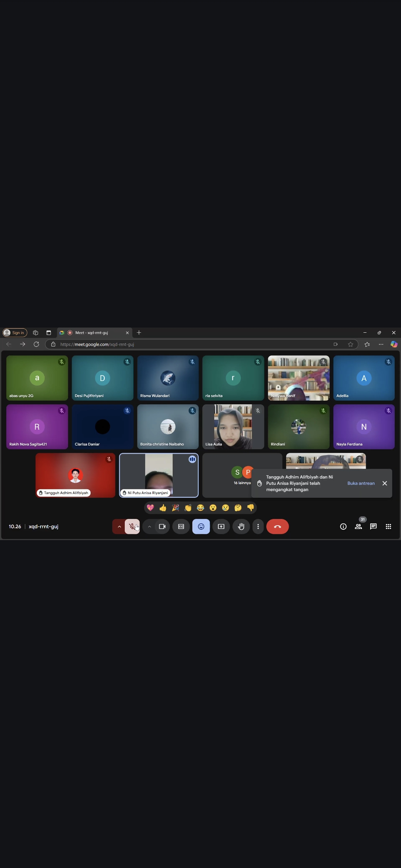This screenshot has height=868, width=401.
Task: Click the raise hand icon
Action: click(241, 526)
